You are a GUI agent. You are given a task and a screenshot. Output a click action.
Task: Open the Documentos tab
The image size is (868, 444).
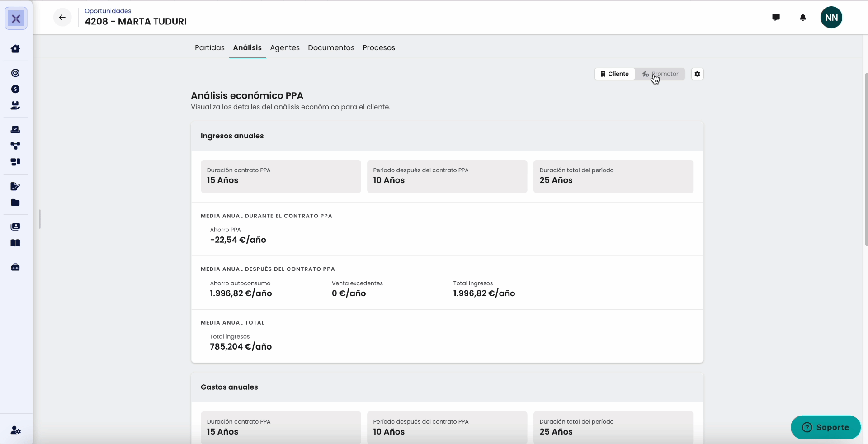(331, 47)
